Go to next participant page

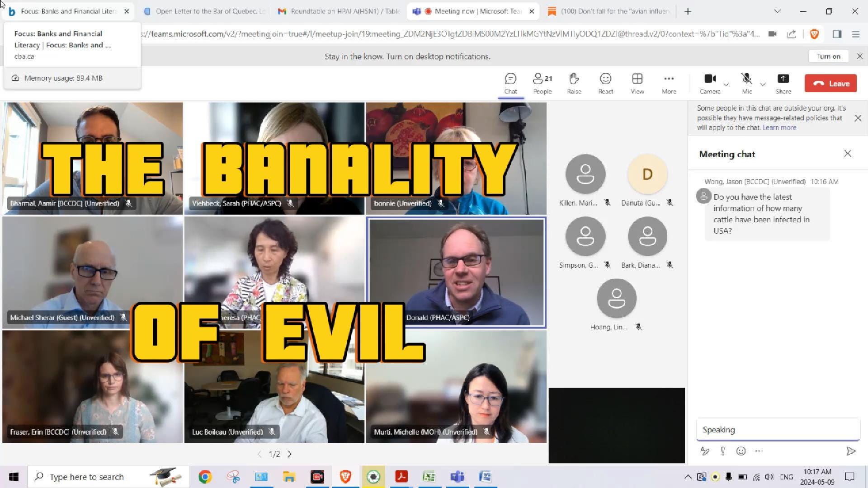[x=290, y=454]
